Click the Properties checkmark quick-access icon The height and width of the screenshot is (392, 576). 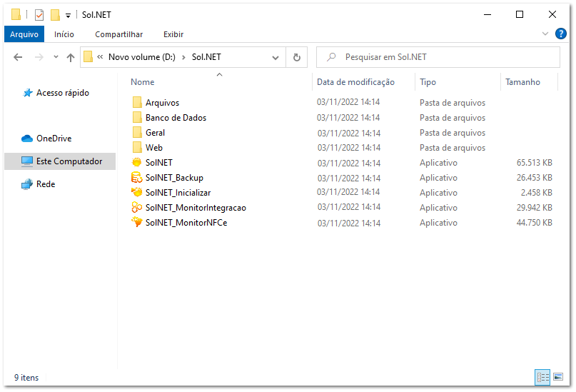pos(39,15)
